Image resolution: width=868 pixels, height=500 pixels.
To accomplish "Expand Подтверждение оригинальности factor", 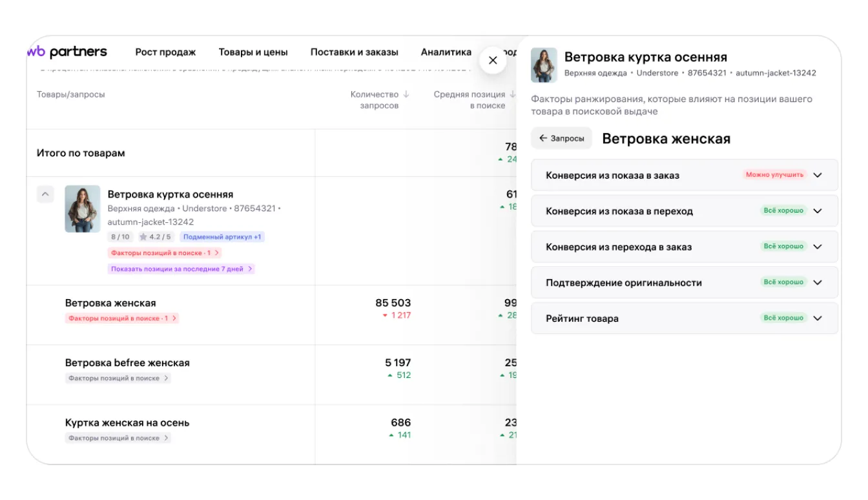I will coord(818,282).
